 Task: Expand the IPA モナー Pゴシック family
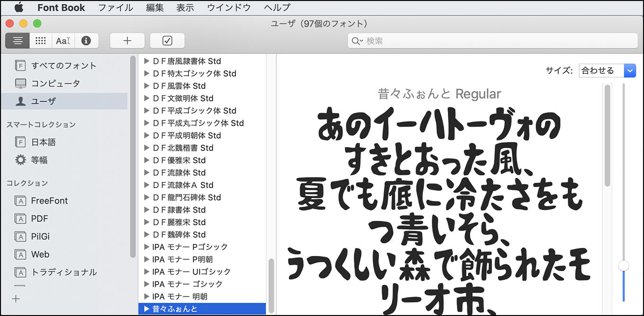point(146,247)
